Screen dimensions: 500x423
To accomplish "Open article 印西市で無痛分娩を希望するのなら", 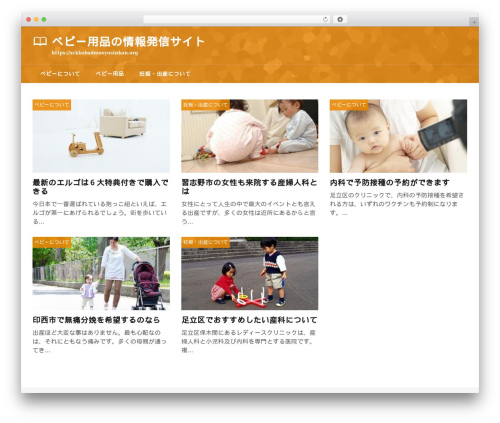I will pyautogui.click(x=96, y=320).
